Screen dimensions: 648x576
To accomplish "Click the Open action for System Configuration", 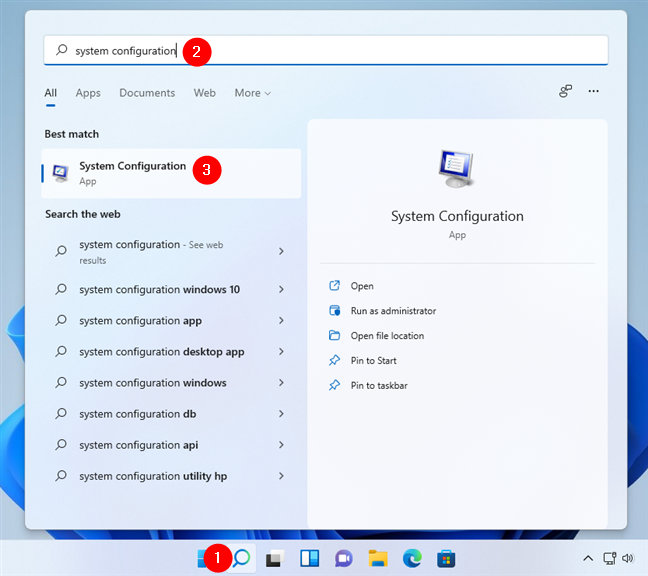I will click(x=362, y=286).
